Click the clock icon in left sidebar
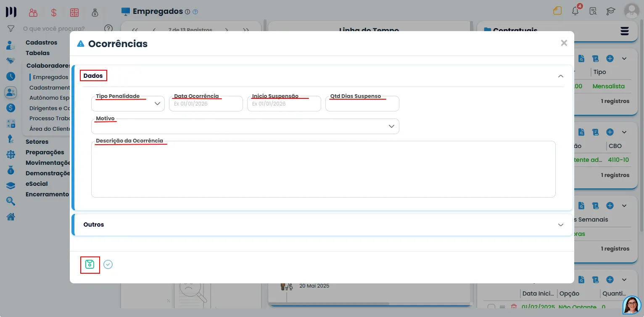Viewport: 644px width, 317px height. [x=11, y=76]
